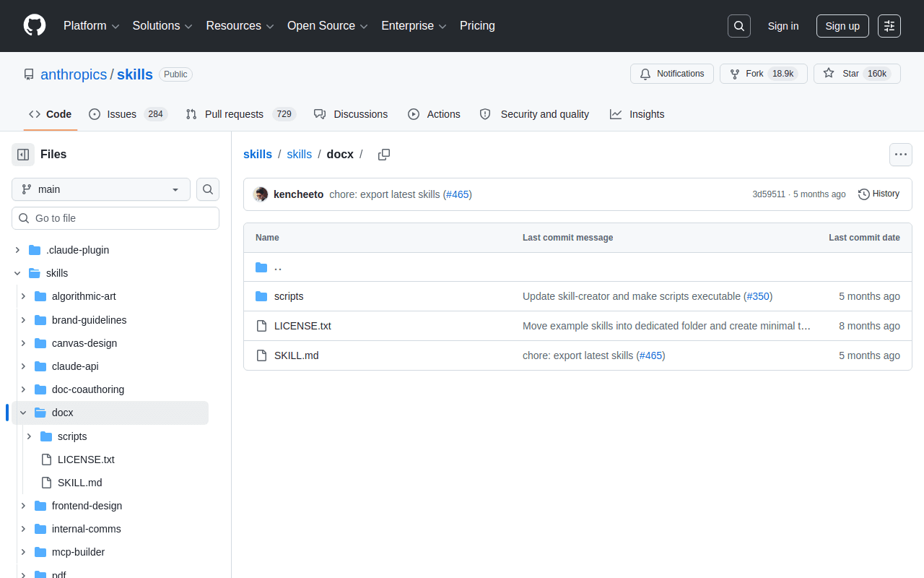Fork the repository
924x578 pixels.
point(764,74)
